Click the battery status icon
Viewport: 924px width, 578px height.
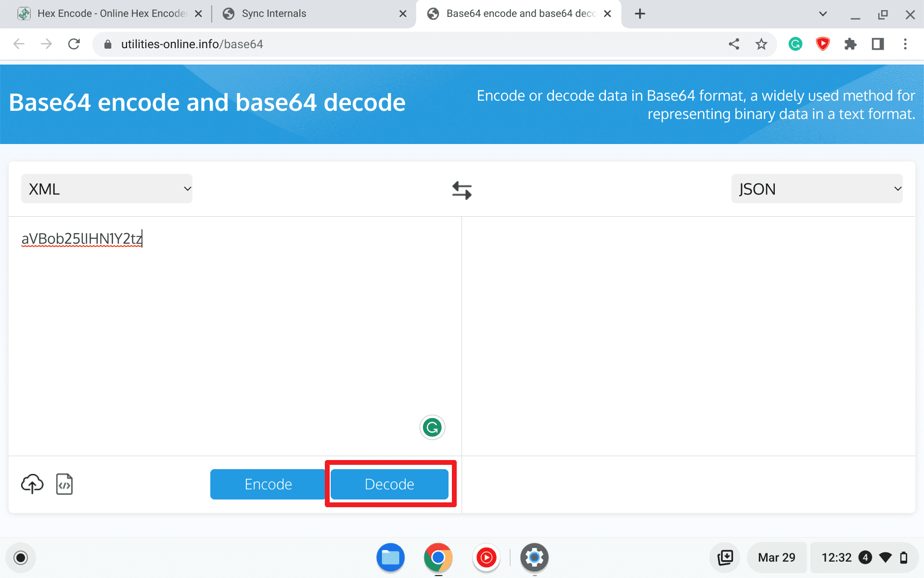[x=904, y=558]
